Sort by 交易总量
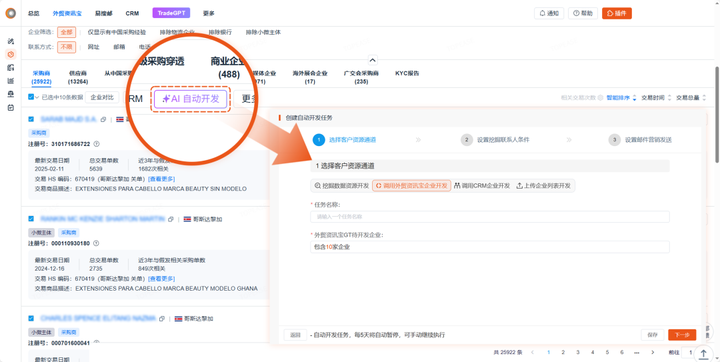 [x=691, y=97]
